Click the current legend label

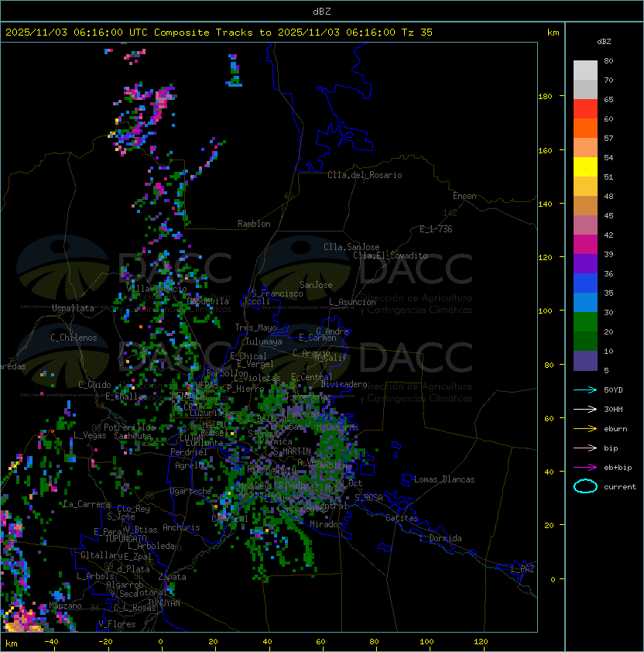620,486
